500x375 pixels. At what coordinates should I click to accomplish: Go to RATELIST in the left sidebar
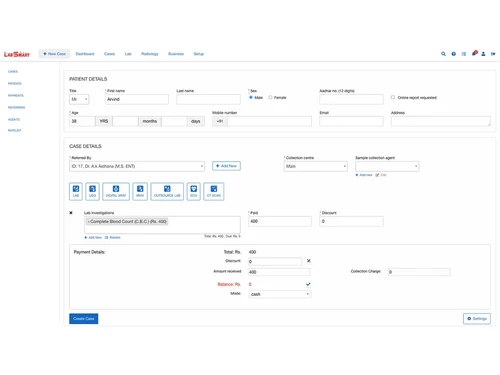click(15, 130)
